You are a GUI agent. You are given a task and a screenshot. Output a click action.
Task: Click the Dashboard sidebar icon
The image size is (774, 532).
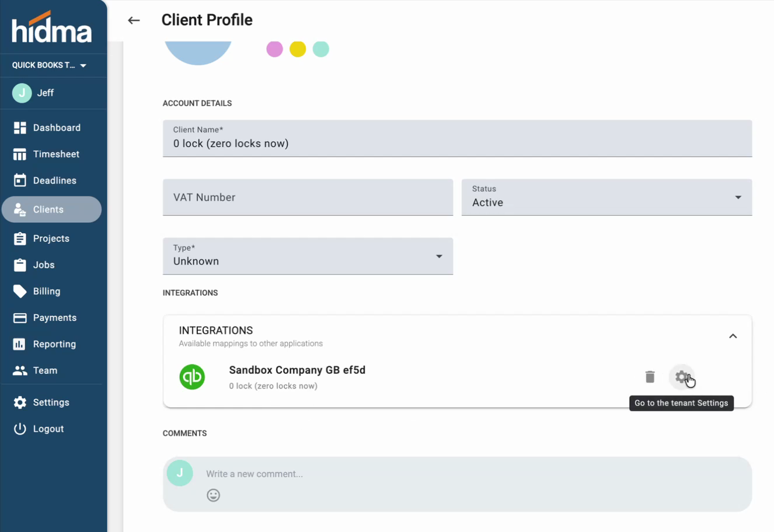20,128
